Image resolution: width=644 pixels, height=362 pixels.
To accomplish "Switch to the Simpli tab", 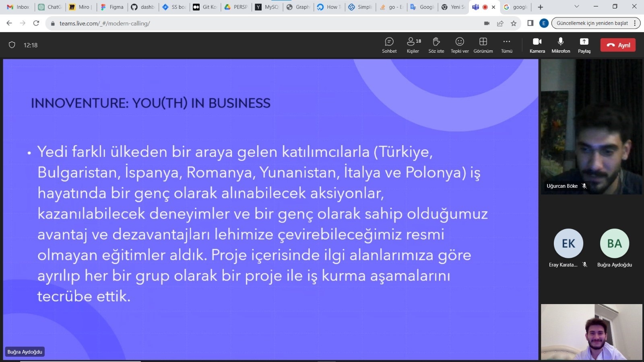I will [361, 7].
